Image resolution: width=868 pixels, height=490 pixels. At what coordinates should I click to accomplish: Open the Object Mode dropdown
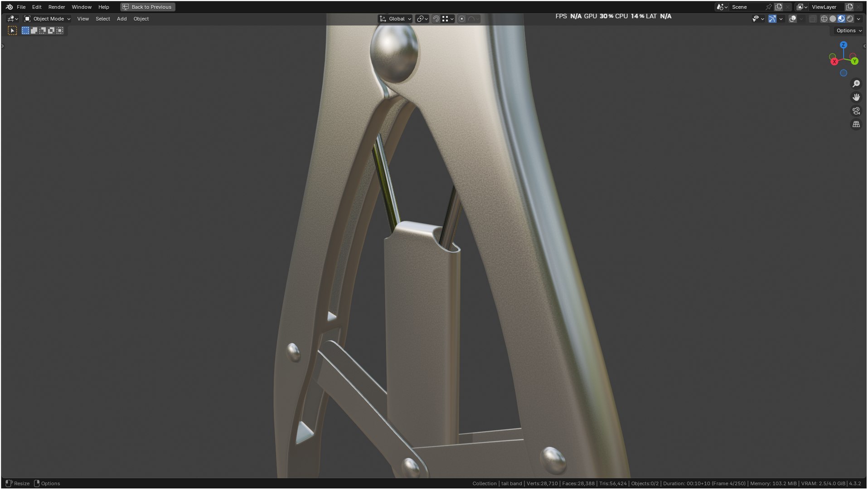(x=47, y=19)
